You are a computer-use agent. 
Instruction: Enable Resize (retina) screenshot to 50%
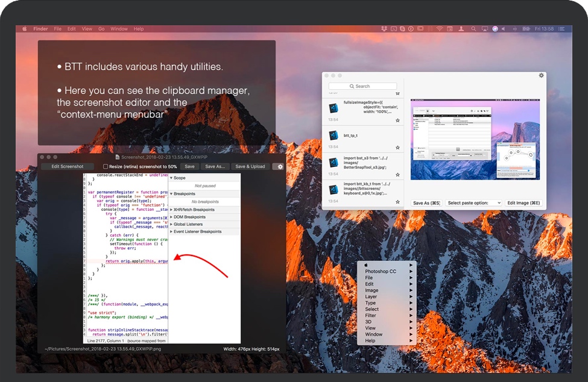point(105,166)
